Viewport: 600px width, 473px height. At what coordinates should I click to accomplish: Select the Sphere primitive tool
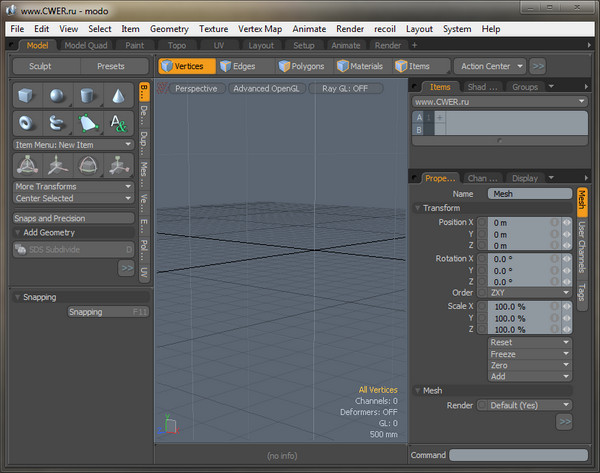[58, 96]
